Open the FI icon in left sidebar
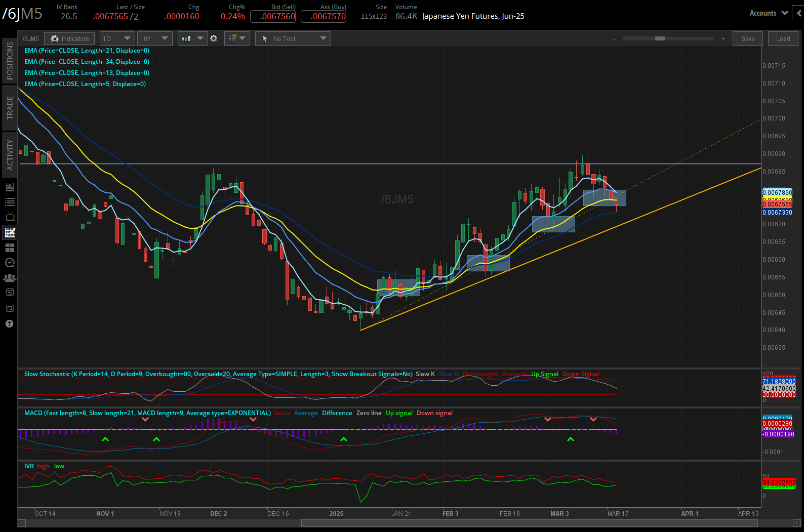The width and height of the screenshot is (804, 532). pyautogui.click(x=10, y=308)
